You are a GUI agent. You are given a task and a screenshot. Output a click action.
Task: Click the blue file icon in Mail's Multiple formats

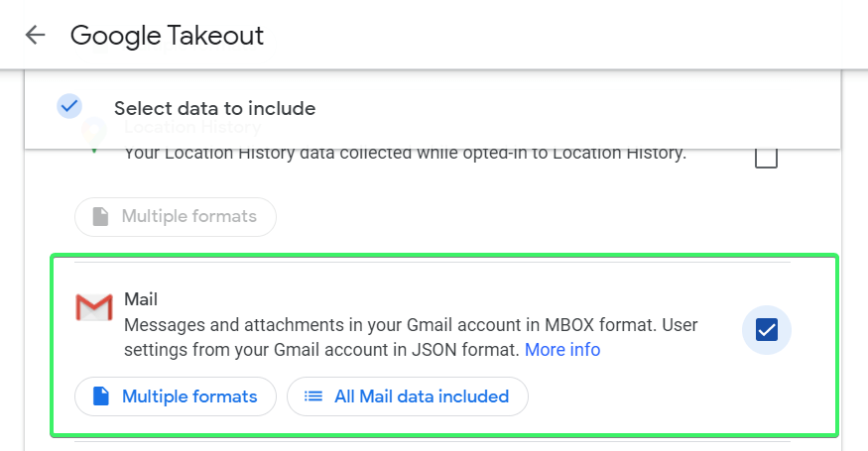[100, 396]
